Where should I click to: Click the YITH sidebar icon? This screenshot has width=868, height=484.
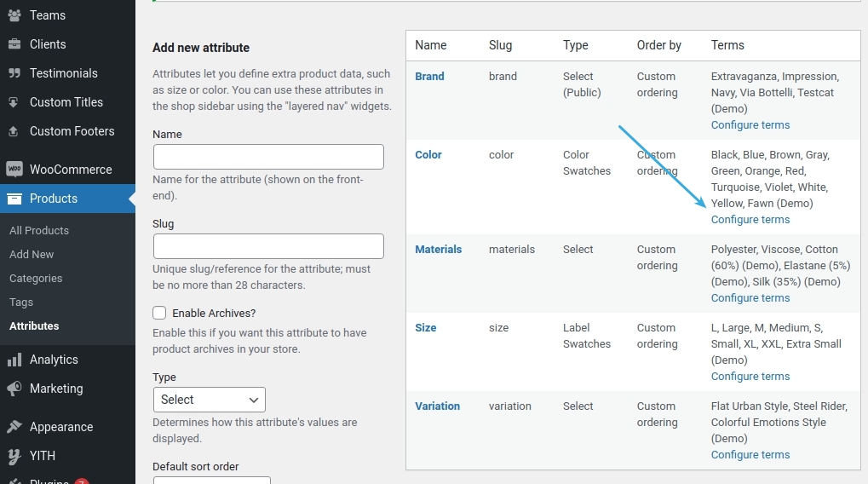14,456
